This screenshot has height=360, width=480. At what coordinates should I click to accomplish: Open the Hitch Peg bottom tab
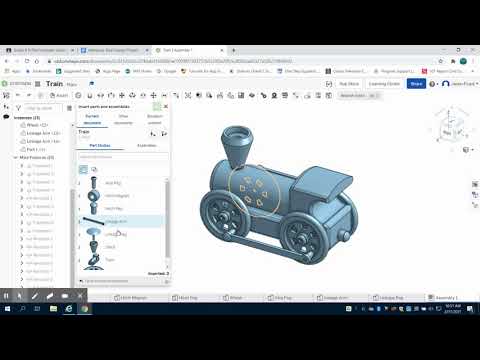185,298
